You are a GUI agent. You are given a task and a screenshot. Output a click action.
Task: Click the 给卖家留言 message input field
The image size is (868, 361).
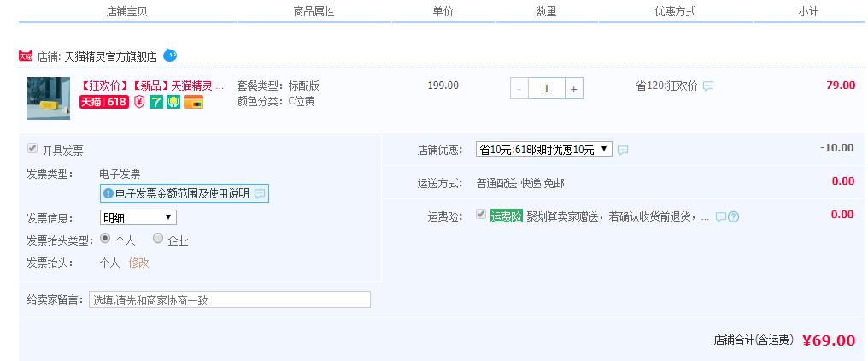pyautogui.click(x=230, y=299)
